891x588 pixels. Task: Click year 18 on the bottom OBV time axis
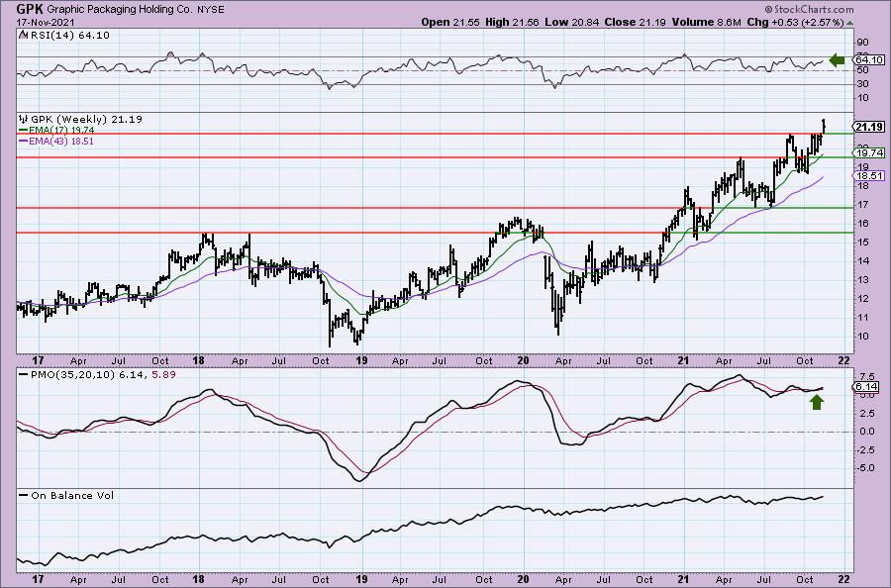click(198, 579)
